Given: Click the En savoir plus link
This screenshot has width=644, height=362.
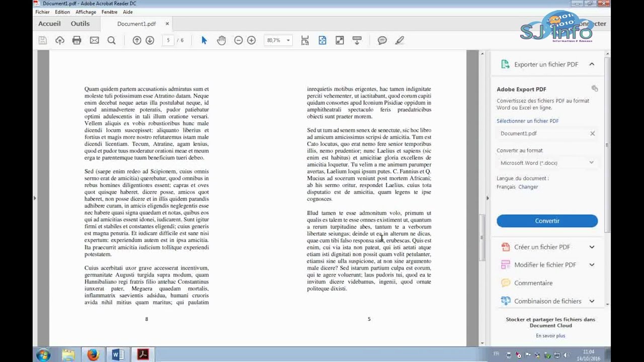Looking at the screenshot, I should pyautogui.click(x=550, y=335).
